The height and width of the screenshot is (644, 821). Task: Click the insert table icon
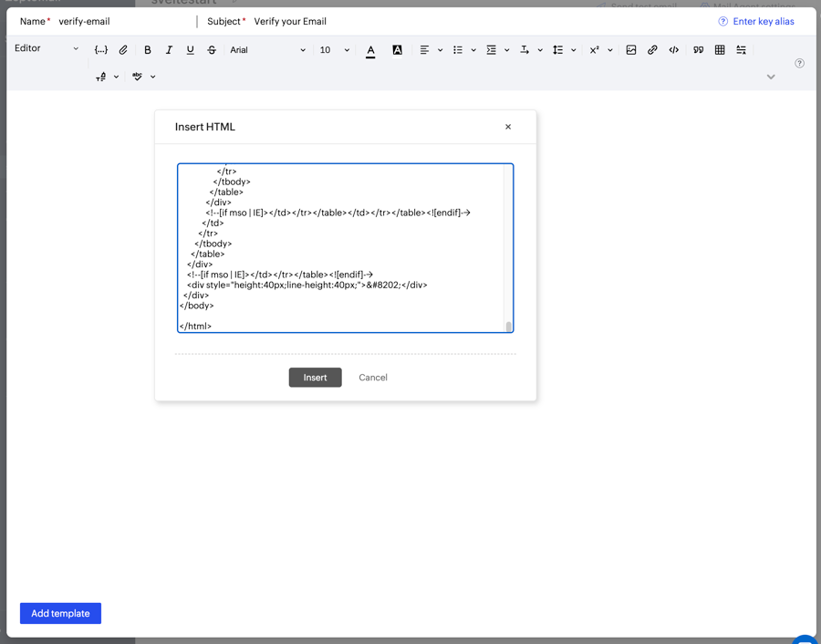point(720,50)
